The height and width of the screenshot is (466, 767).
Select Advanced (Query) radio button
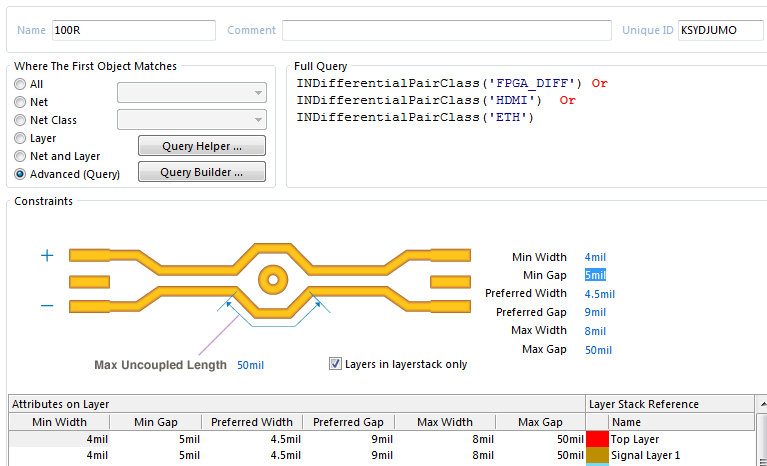click(20, 174)
